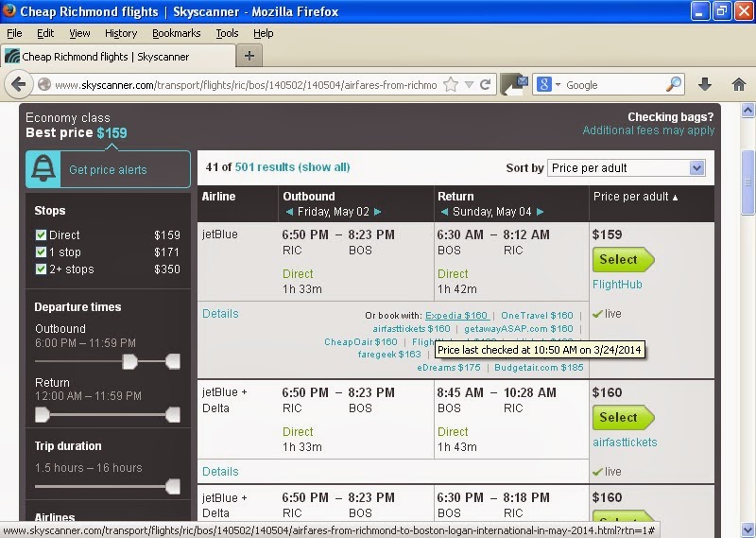This screenshot has width=756, height=538.
Task: Show next return day after Sunday, May 04
Action: tap(540, 212)
